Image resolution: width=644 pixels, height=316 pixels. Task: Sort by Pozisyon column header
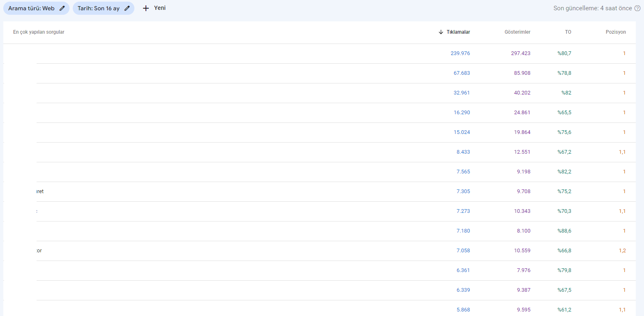click(616, 32)
